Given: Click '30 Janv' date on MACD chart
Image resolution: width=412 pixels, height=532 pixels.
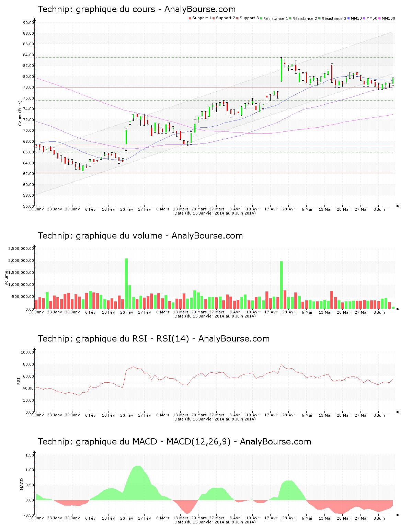Looking at the screenshot, I should tap(72, 518).
